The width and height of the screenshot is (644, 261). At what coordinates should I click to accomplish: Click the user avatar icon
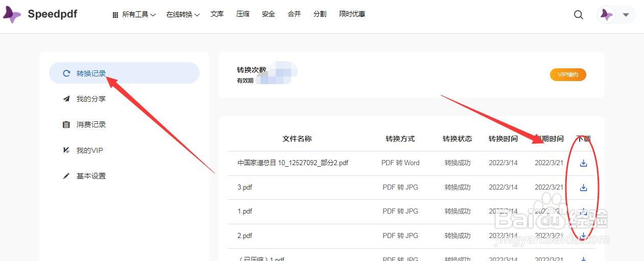point(606,15)
